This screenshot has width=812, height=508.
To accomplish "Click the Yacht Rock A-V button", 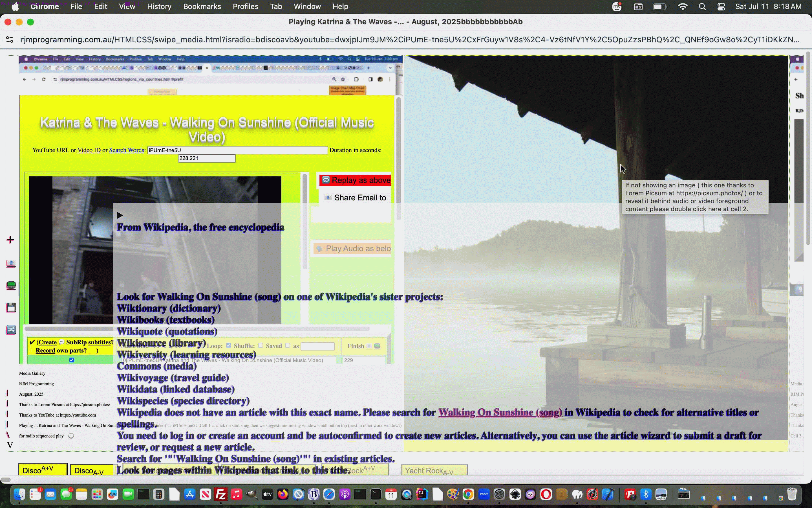I will pos(434,470).
